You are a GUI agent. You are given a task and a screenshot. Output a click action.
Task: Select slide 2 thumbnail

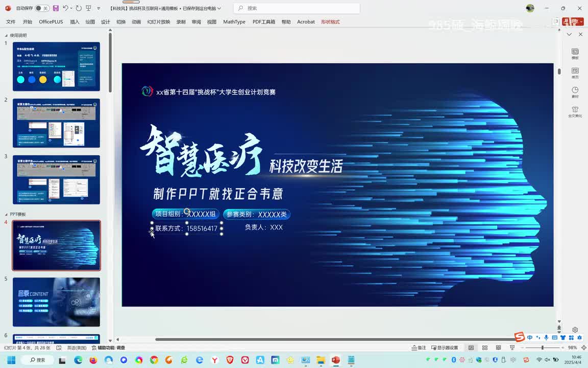point(56,123)
